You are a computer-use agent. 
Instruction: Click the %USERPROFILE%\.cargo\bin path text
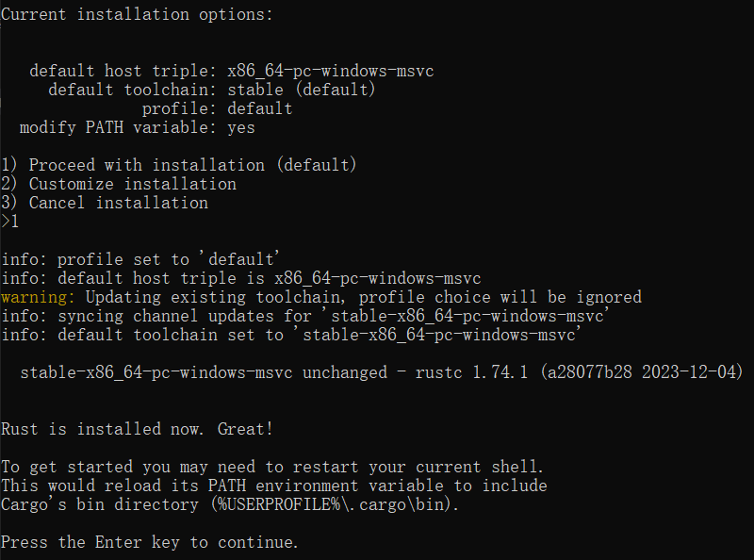335,504
